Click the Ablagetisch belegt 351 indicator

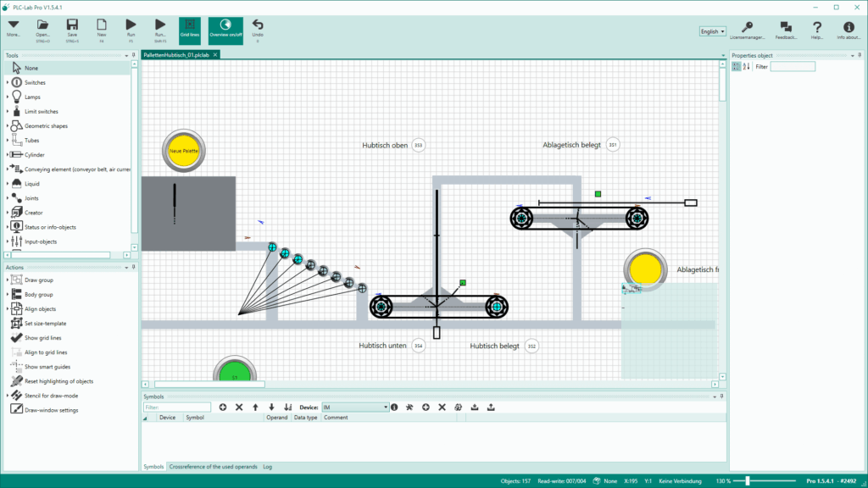point(613,145)
